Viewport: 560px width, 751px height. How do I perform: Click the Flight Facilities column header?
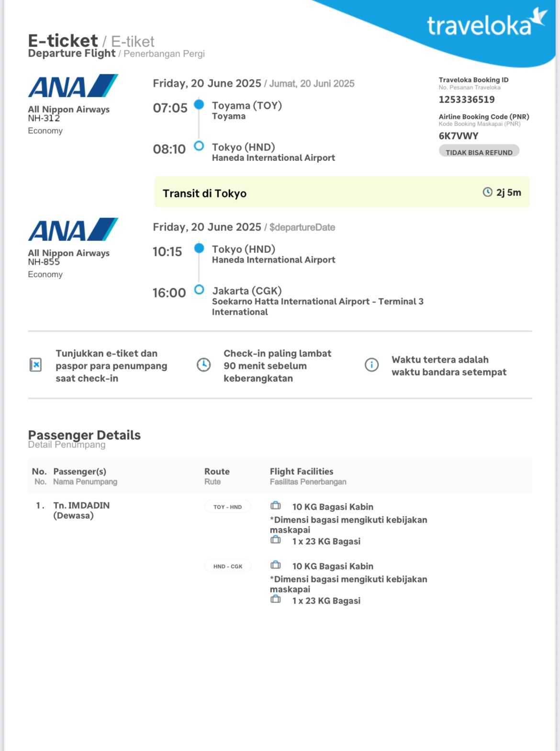[302, 471]
